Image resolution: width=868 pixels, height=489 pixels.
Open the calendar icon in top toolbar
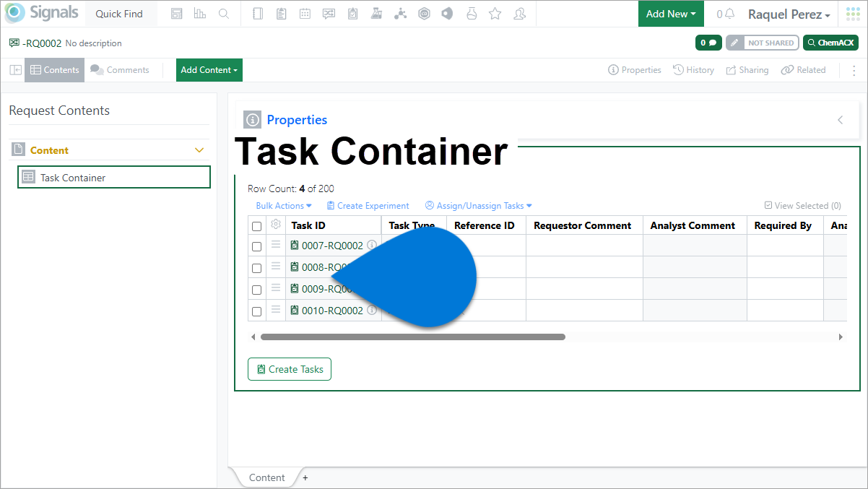[305, 14]
